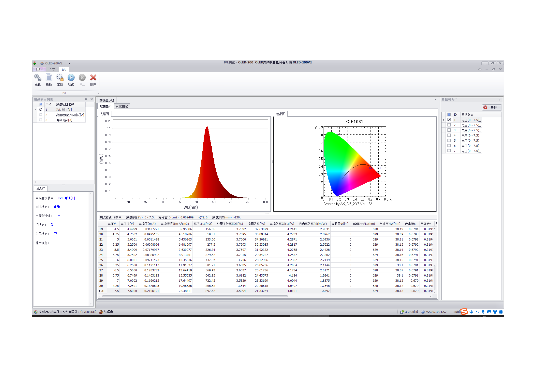Screen dimensions: 540x380
Task: Click the trash bin icon in the ribbon
Action: [x=49, y=78]
